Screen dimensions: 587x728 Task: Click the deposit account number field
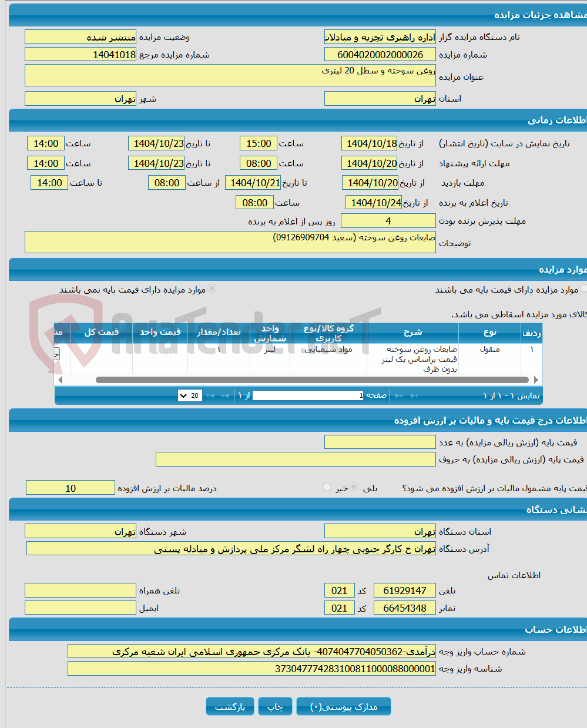(252, 651)
